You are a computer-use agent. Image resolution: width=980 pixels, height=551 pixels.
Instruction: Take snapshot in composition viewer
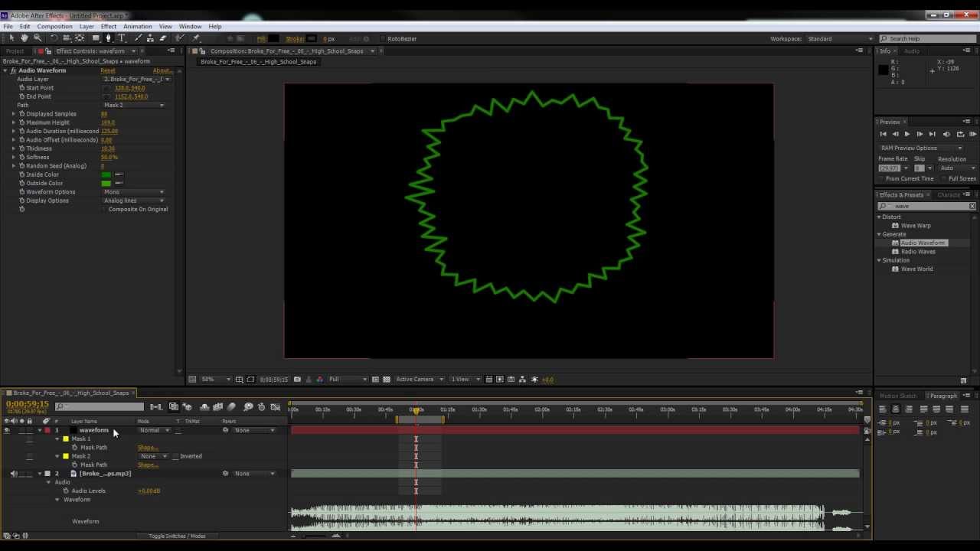pos(297,380)
